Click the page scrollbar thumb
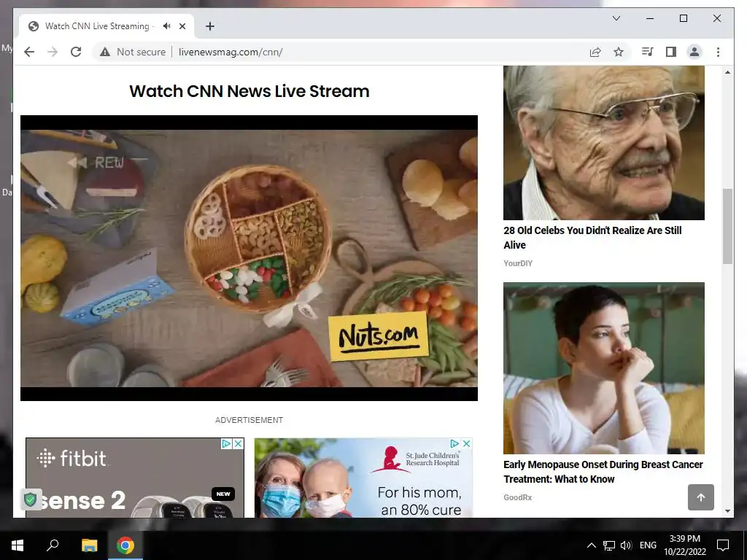Image resolution: width=747 pixels, height=560 pixels. [x=727, y=226]
